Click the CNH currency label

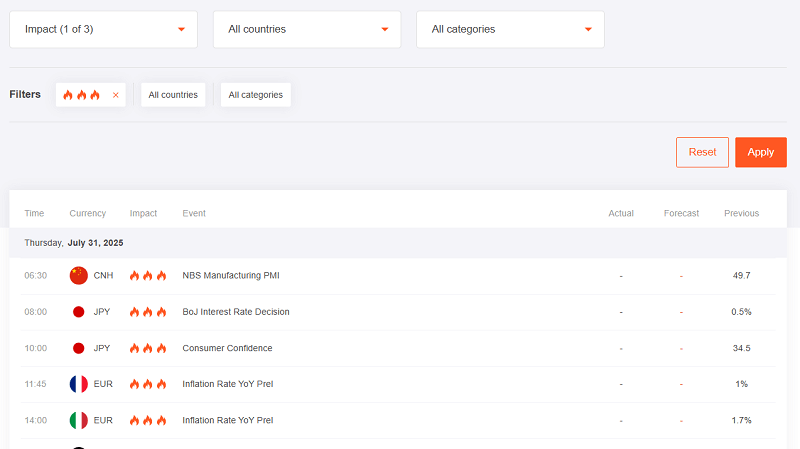point(103,276)
